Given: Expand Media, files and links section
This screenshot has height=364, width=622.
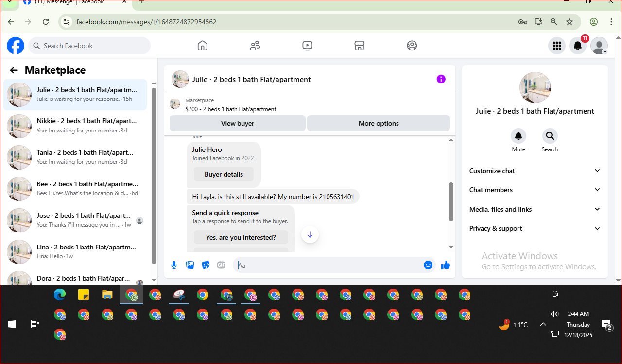Looking at the screenshot, I should tap(535, 209).
